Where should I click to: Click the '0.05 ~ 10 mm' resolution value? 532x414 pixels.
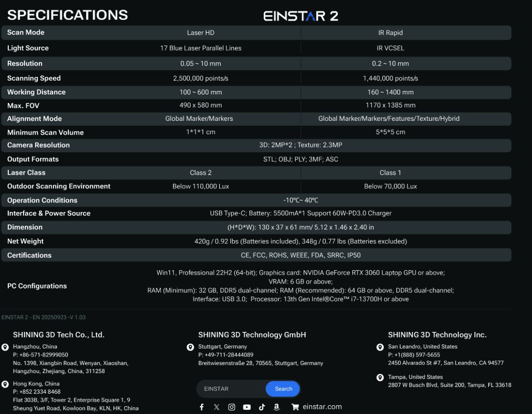point(201,64)
